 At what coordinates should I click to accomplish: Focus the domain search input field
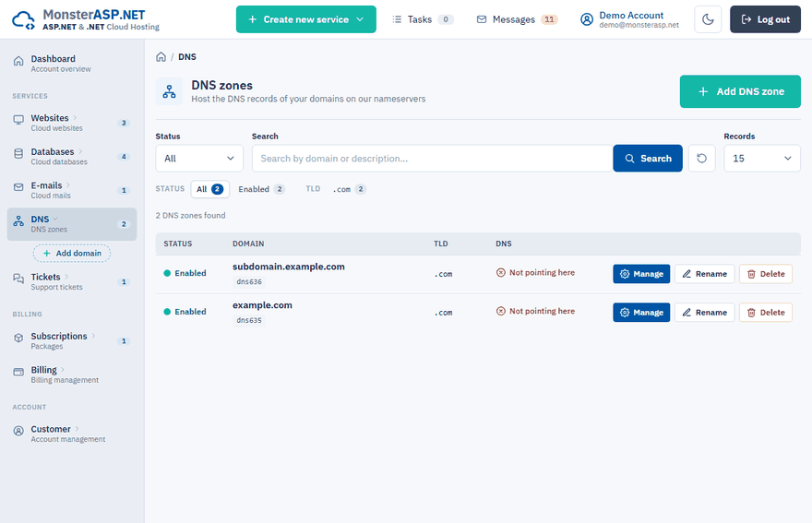point(433,159)
